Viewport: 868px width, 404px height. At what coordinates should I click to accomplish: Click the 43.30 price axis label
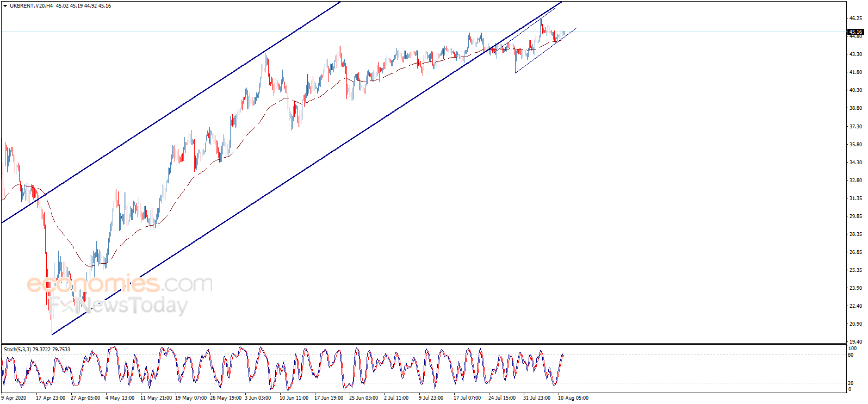[855, 54]
